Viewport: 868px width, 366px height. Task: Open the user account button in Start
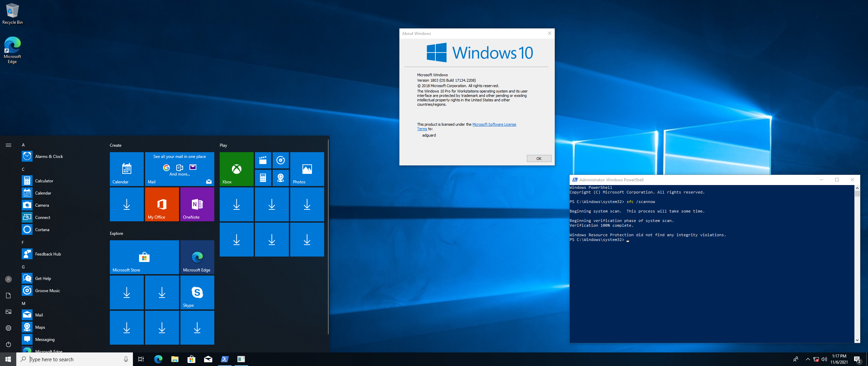[x=8, y=279]
